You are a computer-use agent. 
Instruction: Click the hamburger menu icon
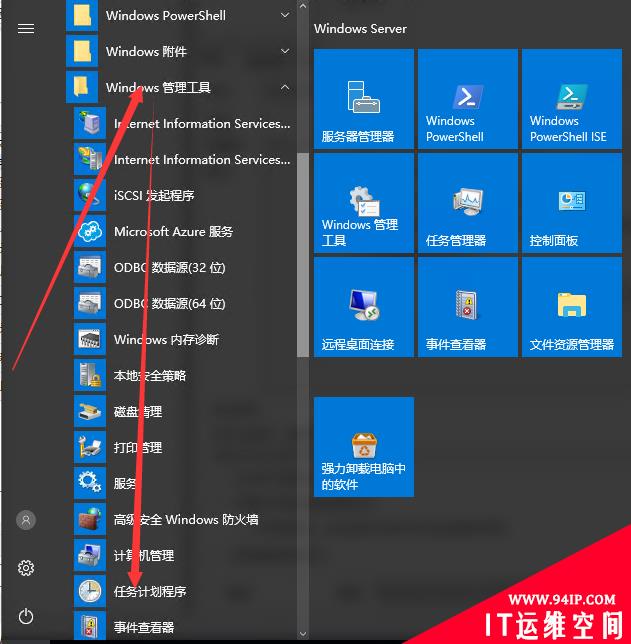point(26,28)
